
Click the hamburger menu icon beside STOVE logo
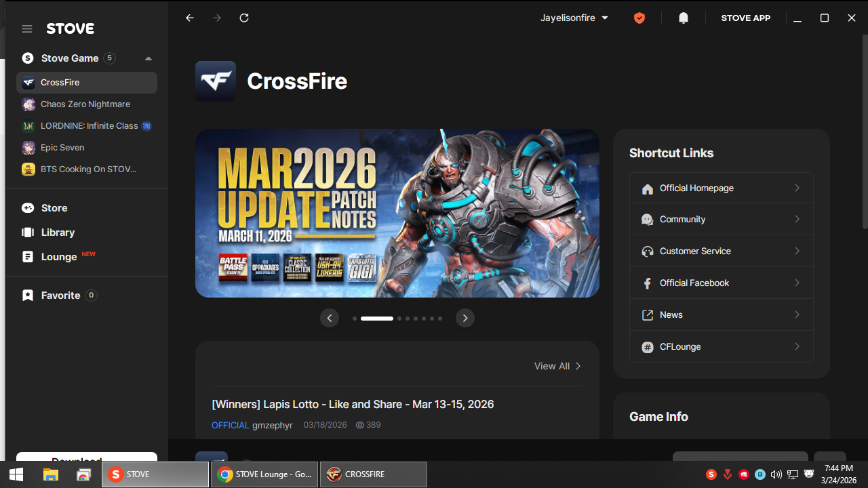[x=27, y=28]
